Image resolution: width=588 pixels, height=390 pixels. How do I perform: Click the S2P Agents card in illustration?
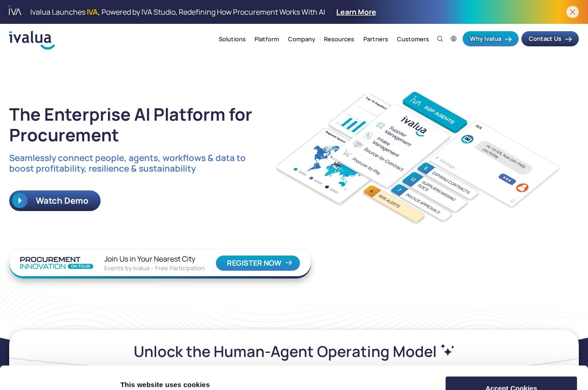click(435, 111)
